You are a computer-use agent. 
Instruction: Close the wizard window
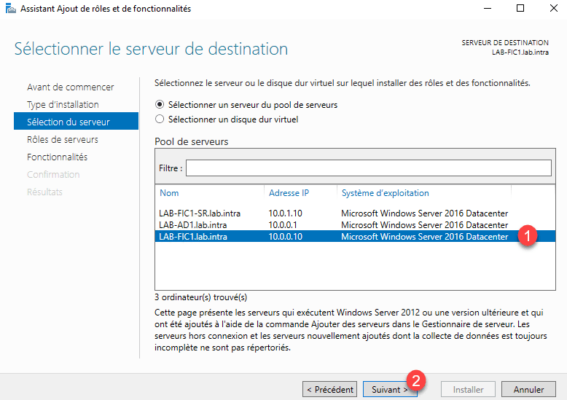pyautogui.click(x=553, y=8)
